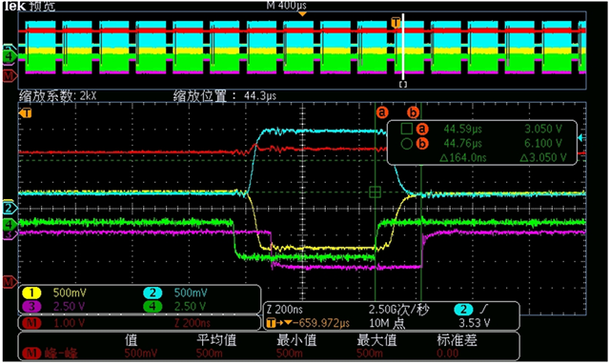Click the square cursor a symbol in readout
Image resolution: width=610 pixels, height=364 pixels.
tap(407, 129)
